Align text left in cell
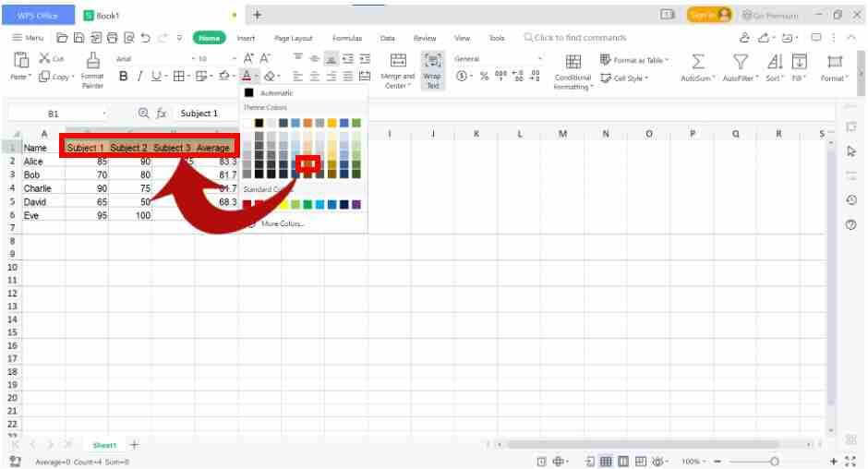Screen dimensions: 868x469 (x=298, y=77)
